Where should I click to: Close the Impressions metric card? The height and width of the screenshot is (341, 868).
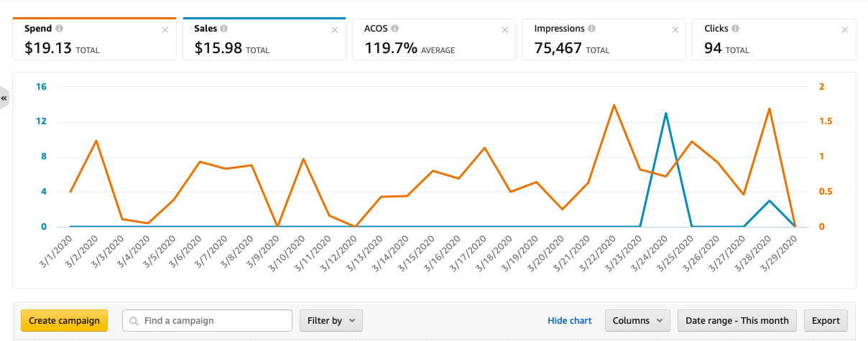pyautogui.click(x=674, y=29)
